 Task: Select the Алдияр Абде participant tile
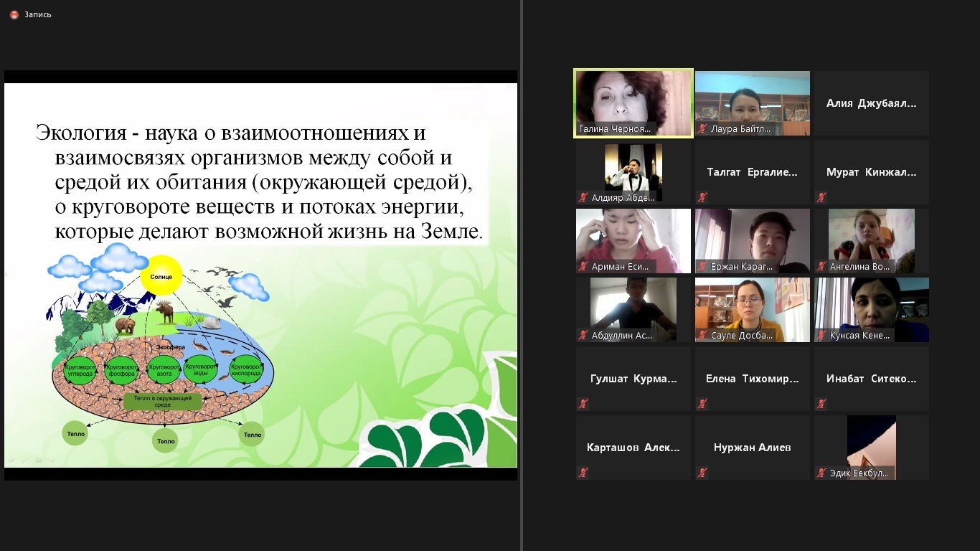click(633, 172)
